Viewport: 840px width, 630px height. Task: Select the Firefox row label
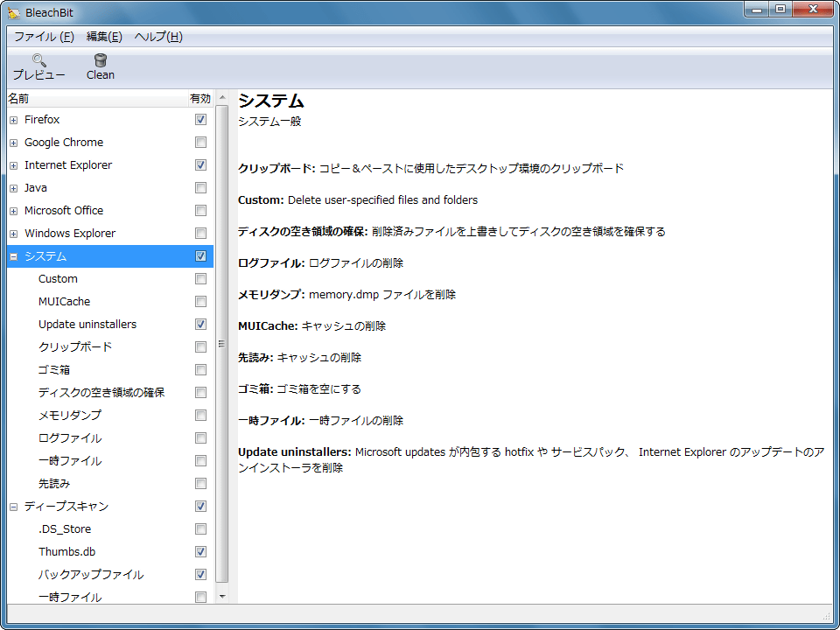click(x=42, y=120)
